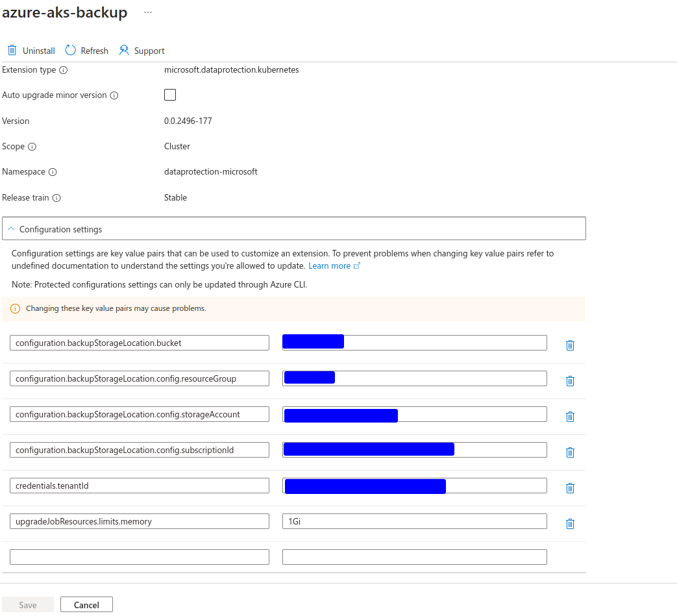The image size is (677, 616).
Task: Click the empty new key input field
Action: click(x=140, y=558)
